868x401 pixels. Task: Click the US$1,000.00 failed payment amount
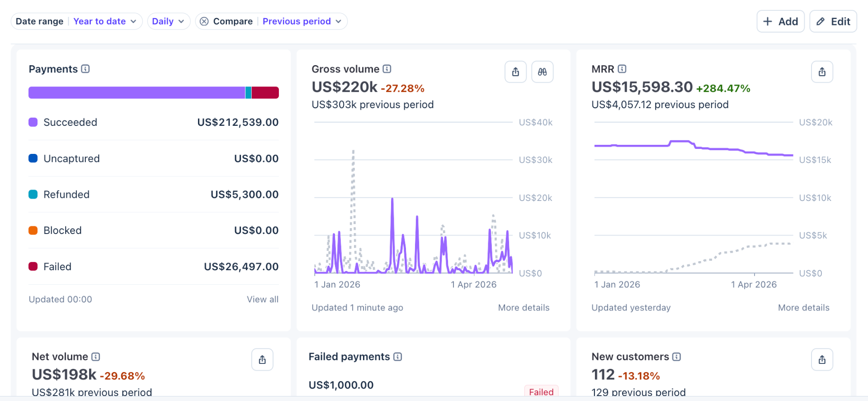click(341, 385)
